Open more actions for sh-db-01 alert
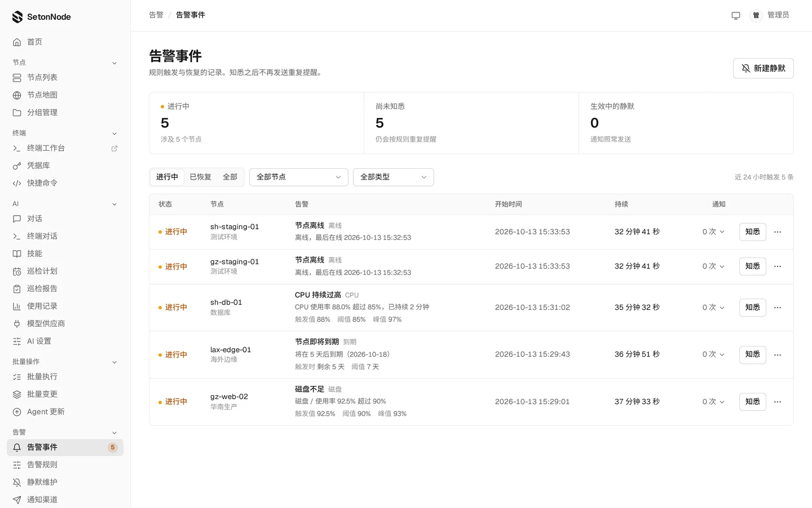812x508 pixels. click(778, 308)
